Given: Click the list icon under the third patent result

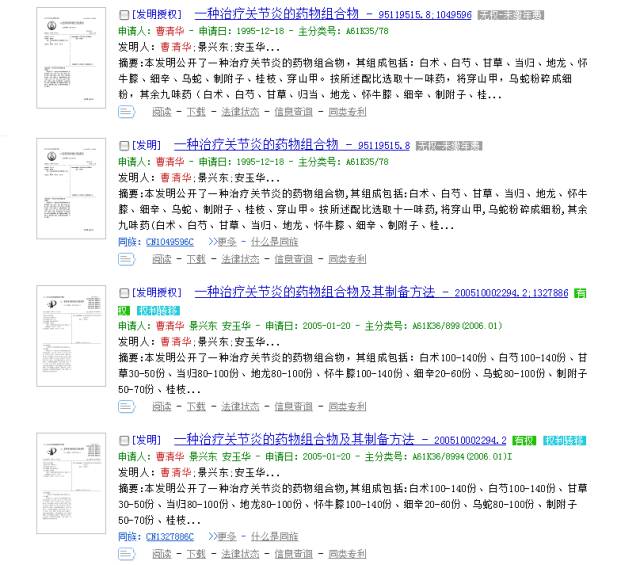Looking at the screenshot, I should 126,406.
